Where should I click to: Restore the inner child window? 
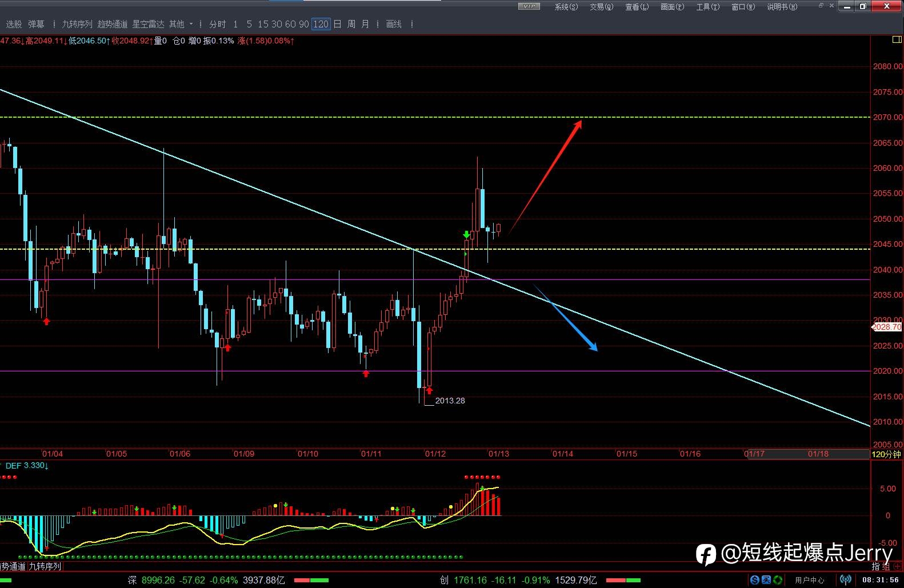click(821, 5)
